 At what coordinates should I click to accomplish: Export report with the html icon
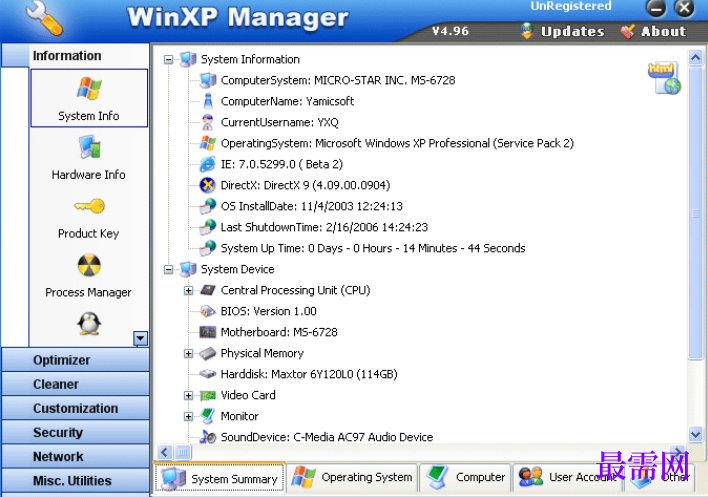664,78
